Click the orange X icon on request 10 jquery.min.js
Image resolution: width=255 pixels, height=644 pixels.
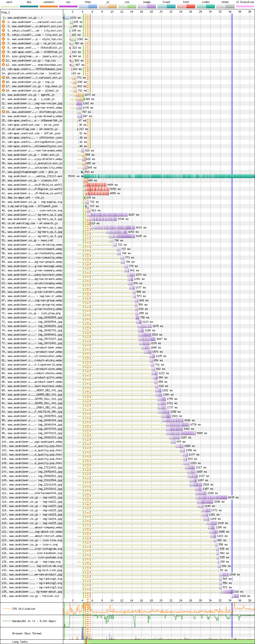coord(4,56)
